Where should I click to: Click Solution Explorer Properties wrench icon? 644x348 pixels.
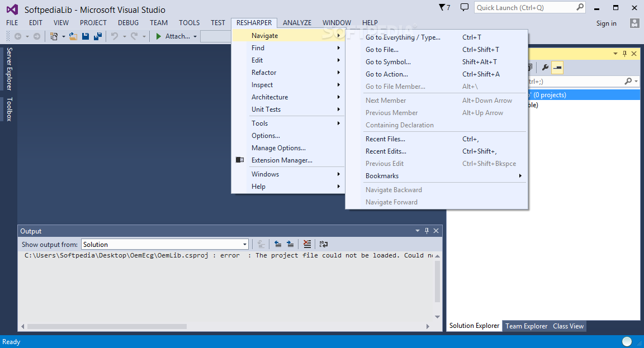click(545, 67)
